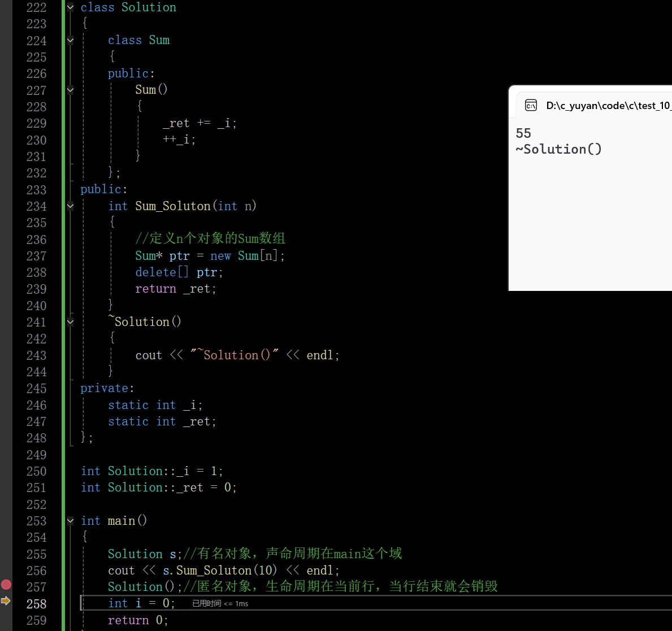Click 'int Solution::_i = 1;' line
Screen dimensions: 672x631
(151, 471)
